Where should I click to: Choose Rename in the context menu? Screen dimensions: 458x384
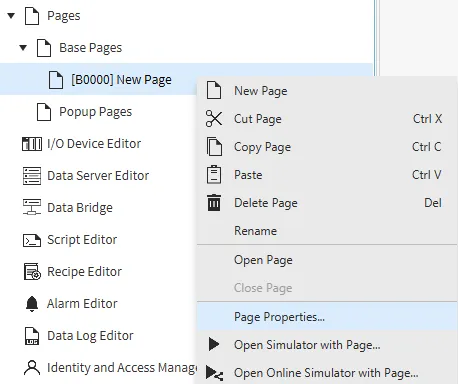point(327,231)
